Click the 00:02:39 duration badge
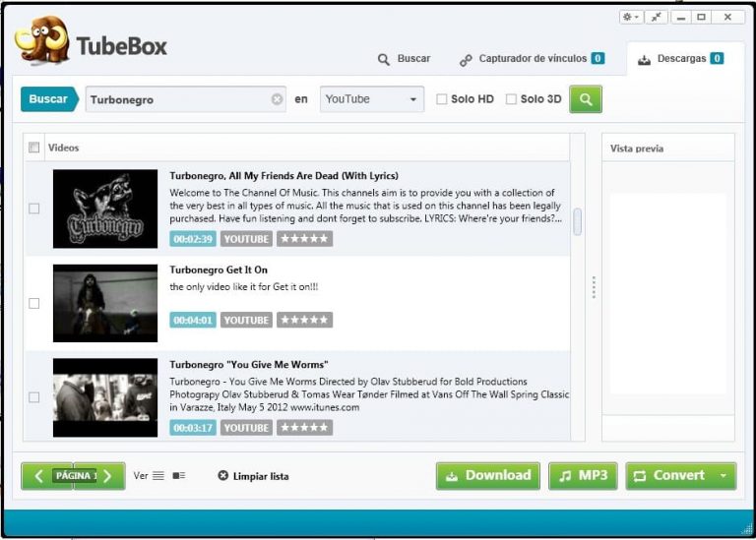The image size is (756, 540). click(x=193, y=238)
